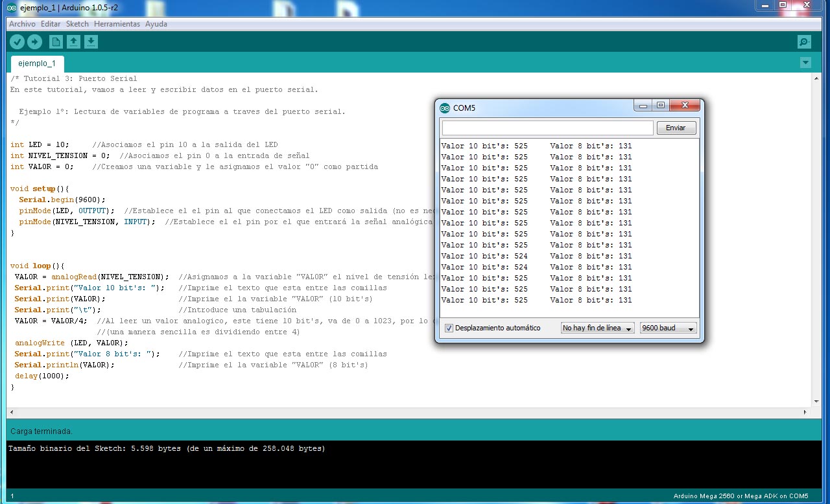Click the 'pinMode(LED, OUTPUT);' code line
Image resolution: width=830 pixels, height=504 pixels.
tap(67, 211)
